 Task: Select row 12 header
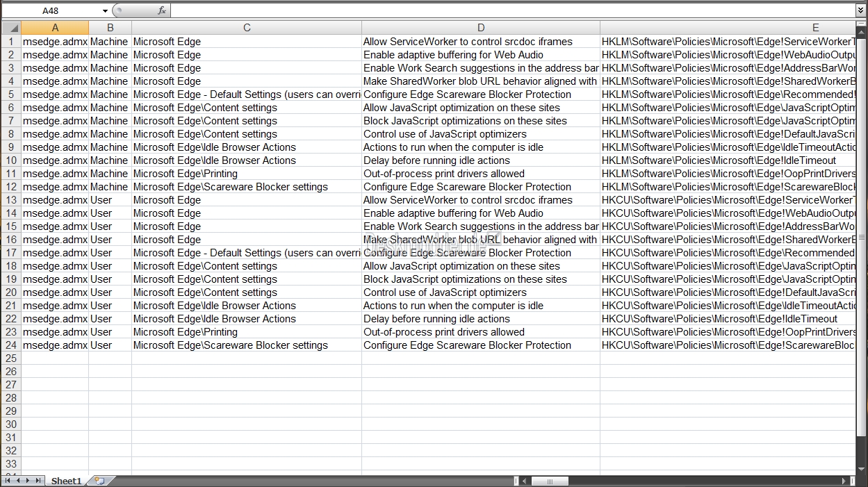coord(10,187)
